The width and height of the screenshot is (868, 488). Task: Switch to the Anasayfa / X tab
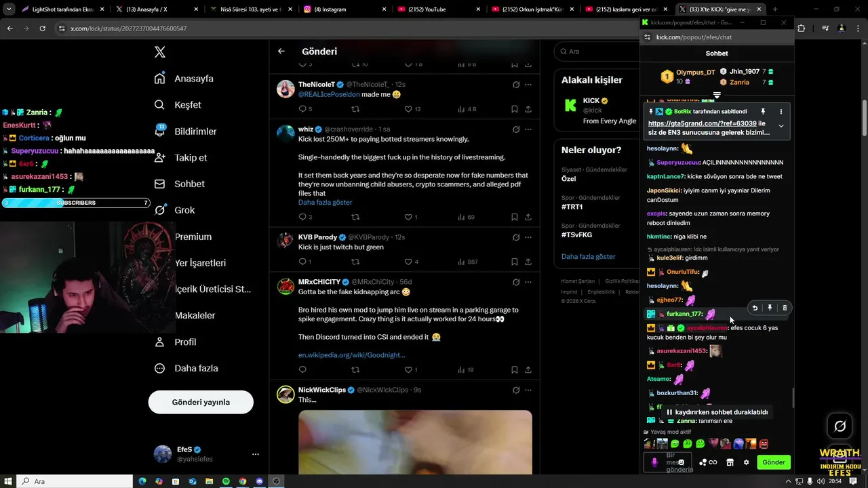157,9
